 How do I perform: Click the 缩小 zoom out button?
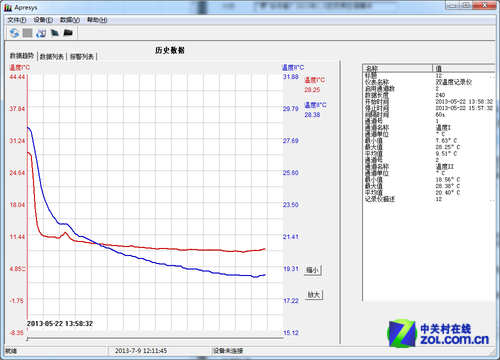click(x=312, y=270)
